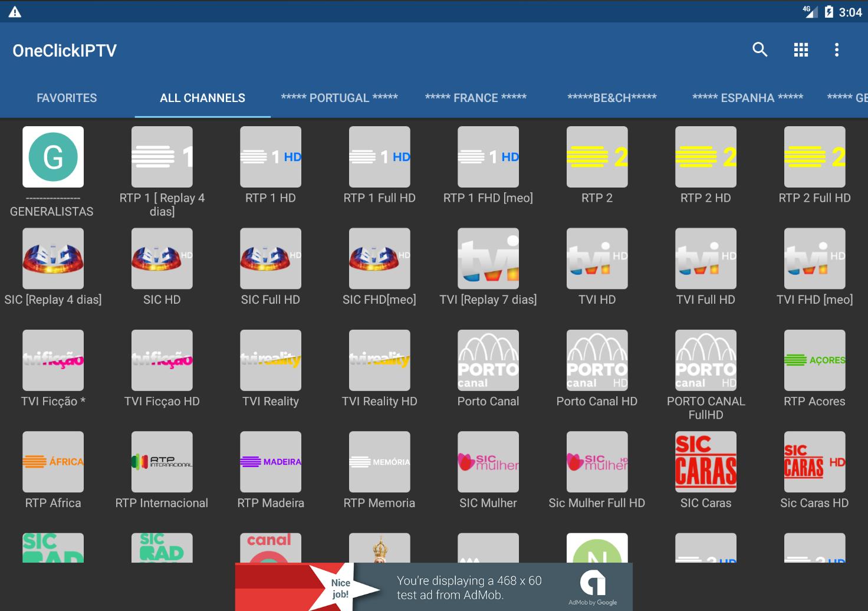This screenshot has width=868, height=611.
Task: Play the TVI HD channel
Action: click(597, 258)
